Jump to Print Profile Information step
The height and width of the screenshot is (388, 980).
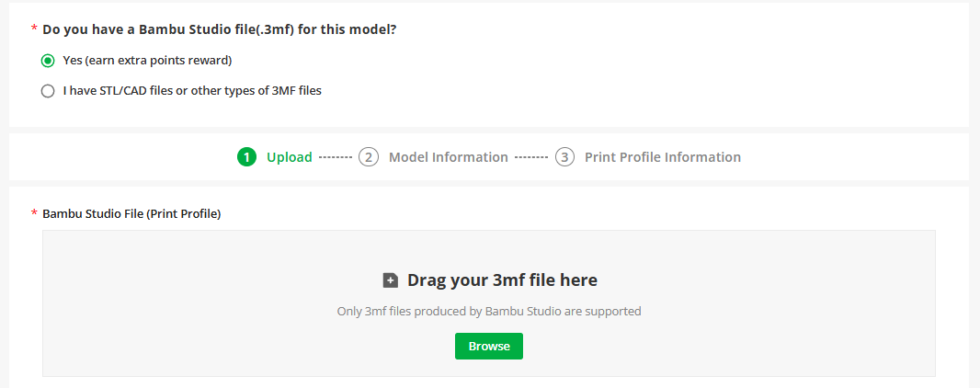pos(663,157)
